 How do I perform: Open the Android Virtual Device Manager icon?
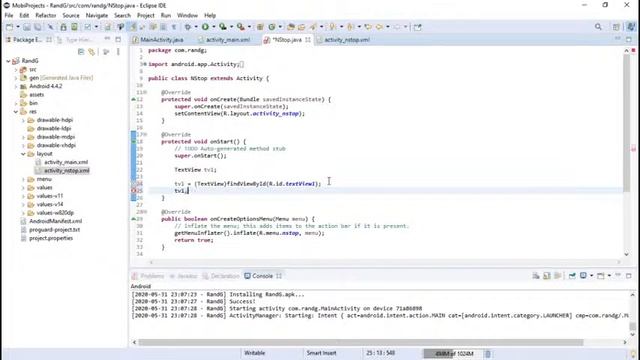[x=74, y=27]
